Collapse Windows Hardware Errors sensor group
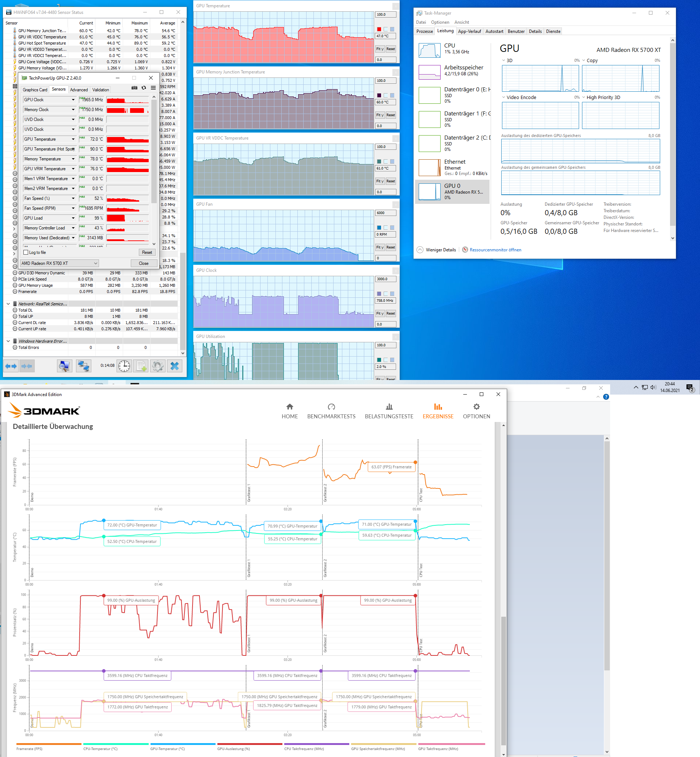Image resolution: width=700 pixels, height=757 pixels. click(8, 341)
